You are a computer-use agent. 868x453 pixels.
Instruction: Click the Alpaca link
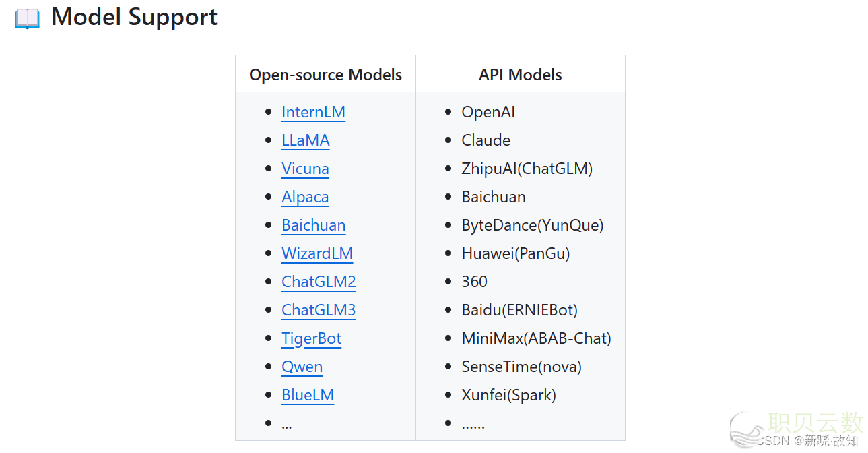pos(305,197)
